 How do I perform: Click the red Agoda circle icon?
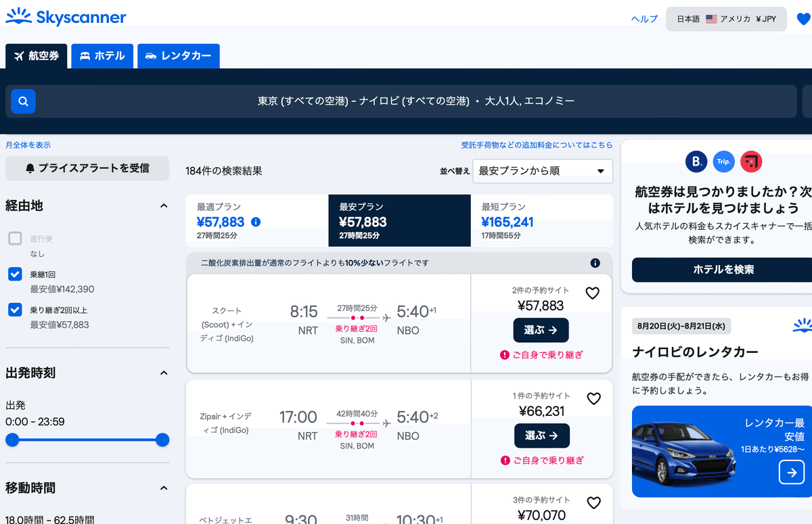tap(750, 162)
